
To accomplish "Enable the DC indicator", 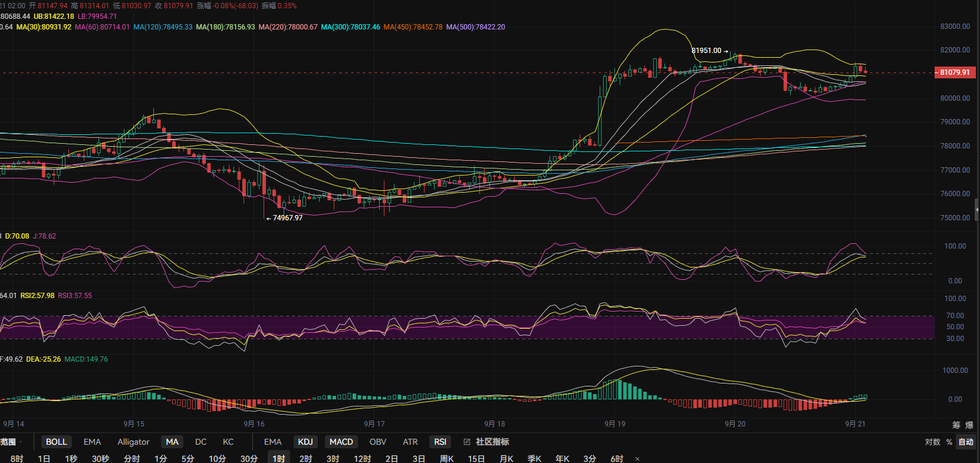I will coord(200,442).
